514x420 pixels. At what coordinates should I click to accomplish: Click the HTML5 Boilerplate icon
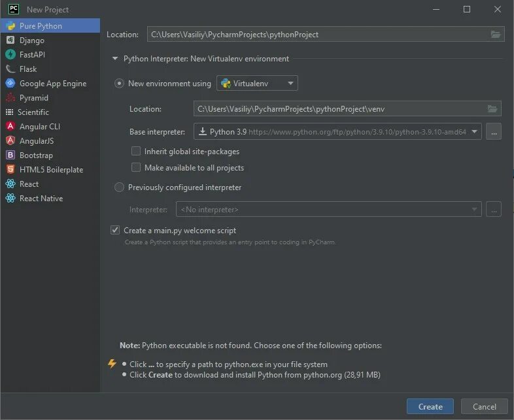(x=10, y=169)
